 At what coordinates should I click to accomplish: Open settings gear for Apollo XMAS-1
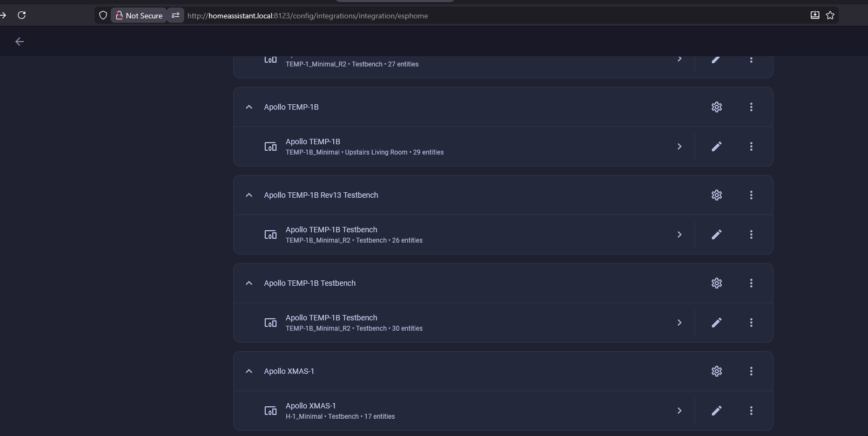[x=716, y=371]
